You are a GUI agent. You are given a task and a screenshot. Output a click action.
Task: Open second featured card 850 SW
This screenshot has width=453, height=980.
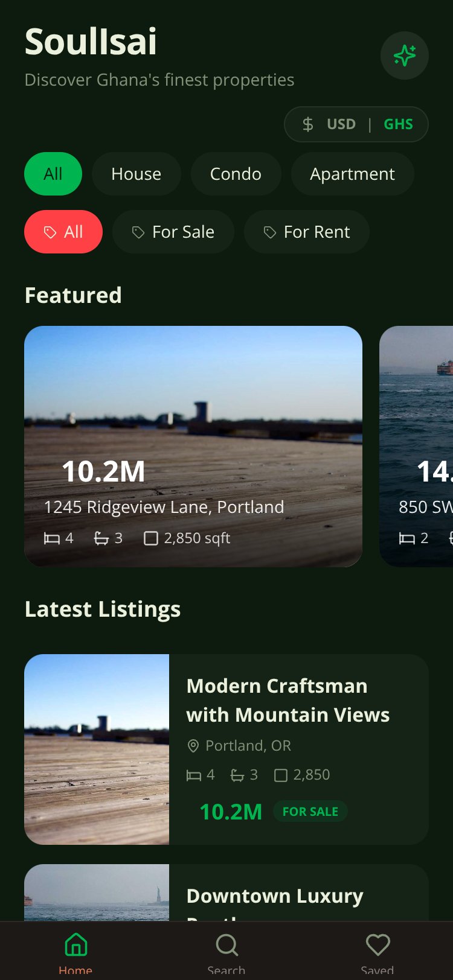(416, 447)
